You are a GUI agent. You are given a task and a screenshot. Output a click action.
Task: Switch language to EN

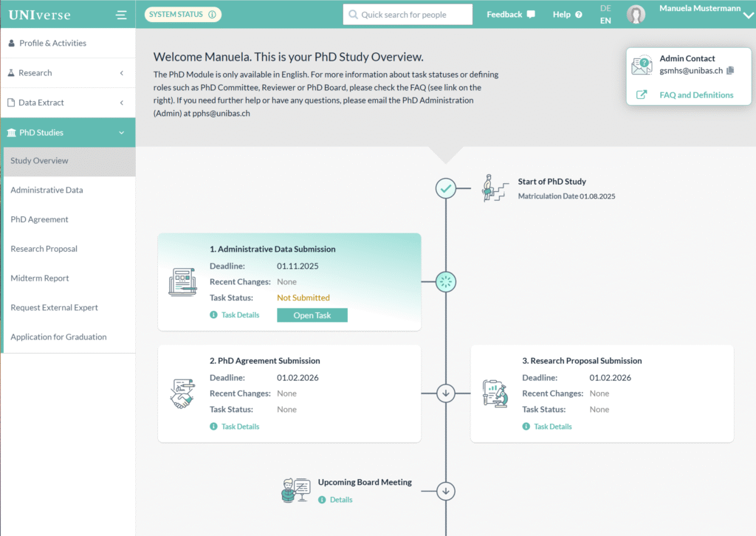(605, 21)
